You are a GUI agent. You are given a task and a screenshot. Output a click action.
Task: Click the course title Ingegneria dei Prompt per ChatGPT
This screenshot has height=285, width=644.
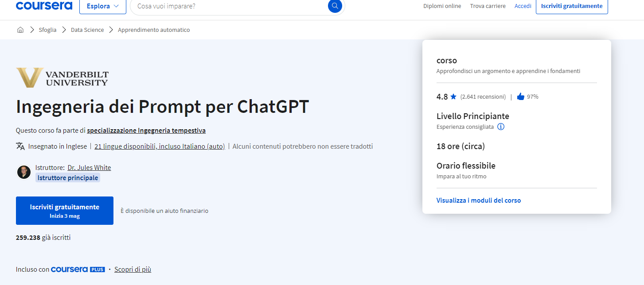click(162, 107)
